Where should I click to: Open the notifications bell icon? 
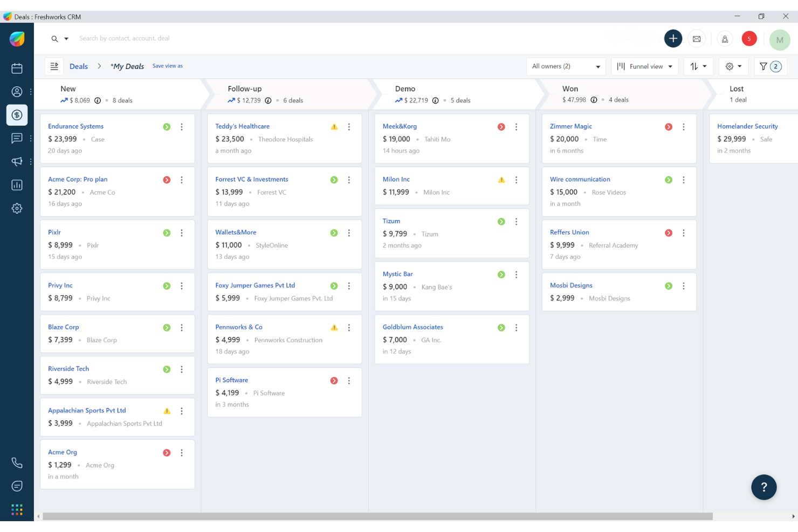(x=725, y=38)
